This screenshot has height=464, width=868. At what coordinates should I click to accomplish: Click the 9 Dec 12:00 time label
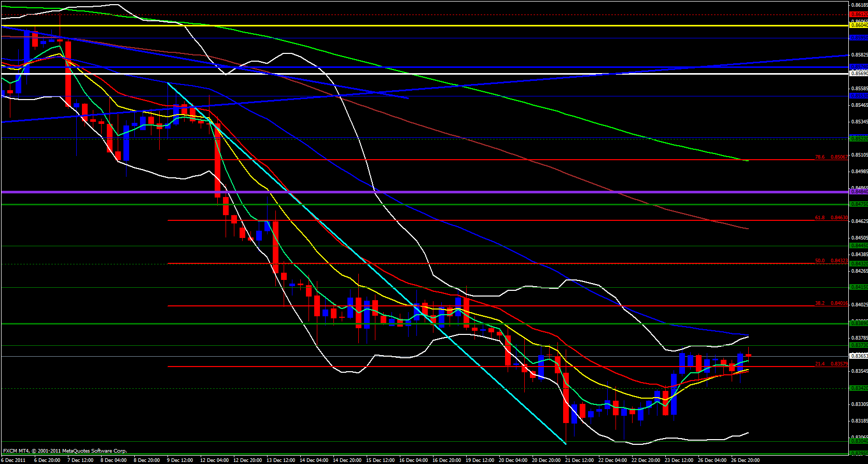(180, 460)
